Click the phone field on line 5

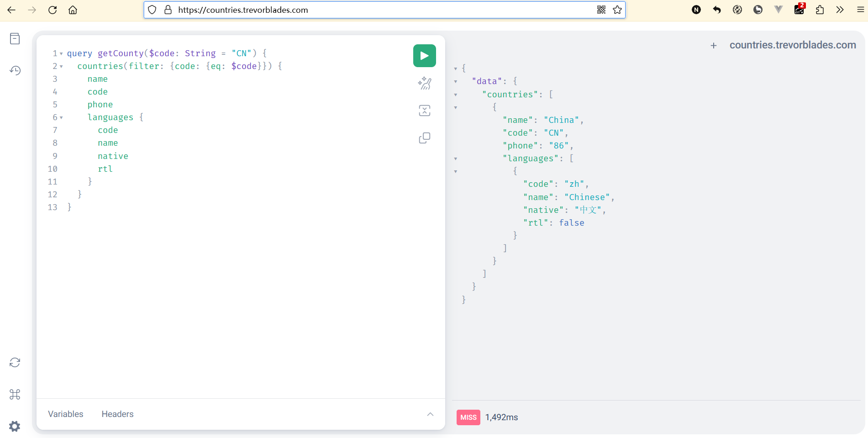(x=100, y=105)
